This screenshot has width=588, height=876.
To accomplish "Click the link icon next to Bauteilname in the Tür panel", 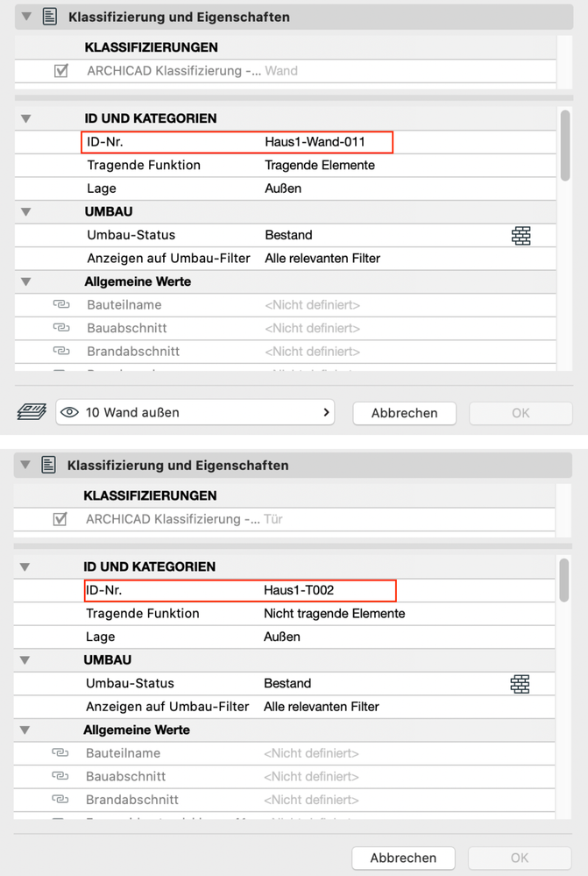I will 60,752.
